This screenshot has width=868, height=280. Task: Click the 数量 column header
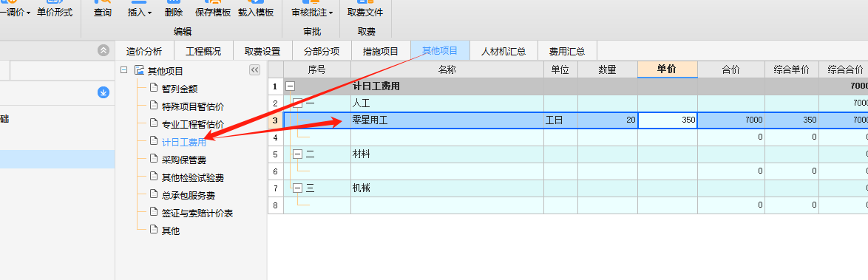tap(608, 69)
